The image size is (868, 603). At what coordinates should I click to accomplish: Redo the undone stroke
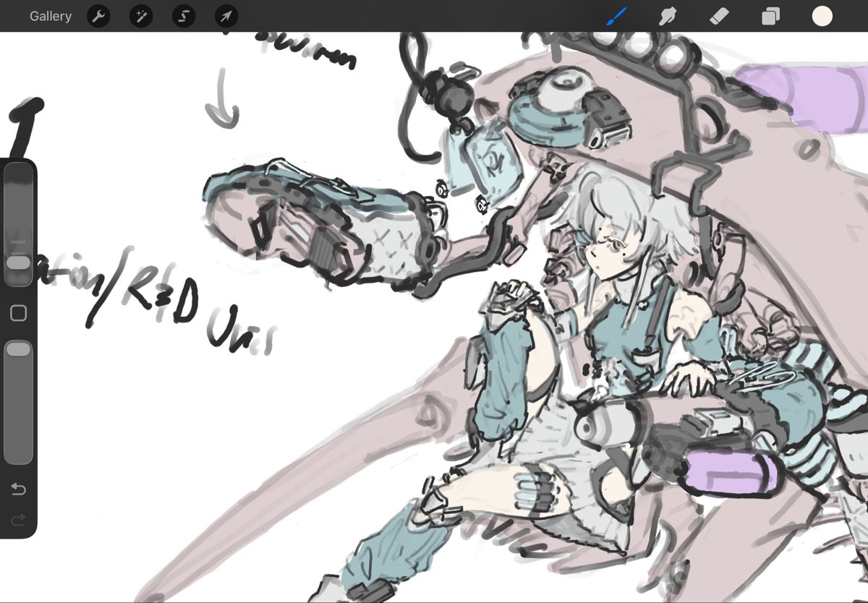(19, 519)
